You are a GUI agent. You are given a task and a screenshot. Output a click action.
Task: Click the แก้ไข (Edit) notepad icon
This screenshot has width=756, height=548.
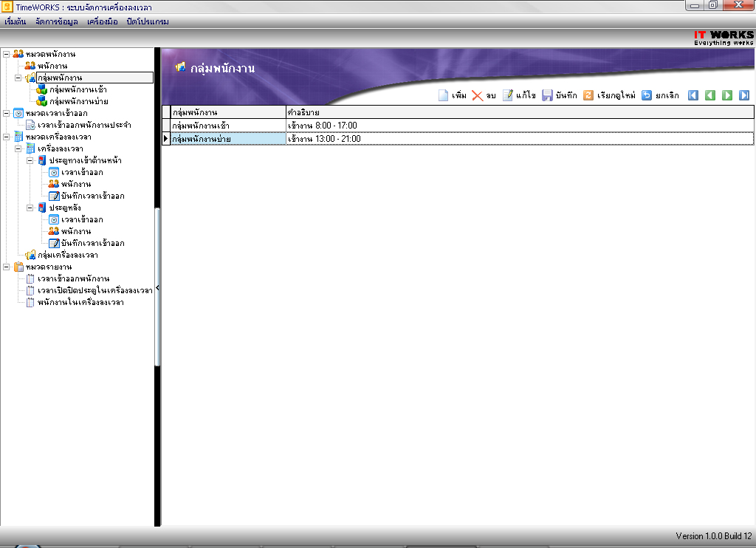508,95
